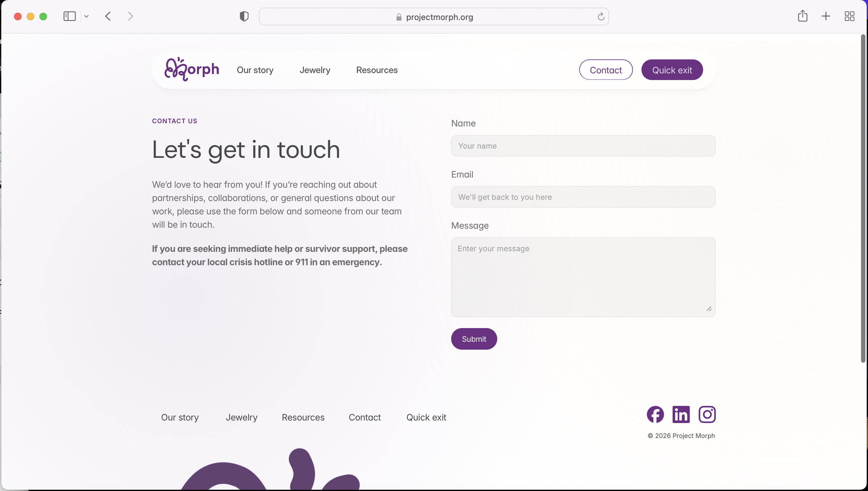Focus the Enter your message text area
This screenshot has height=491, width=868.
point(583,277)
